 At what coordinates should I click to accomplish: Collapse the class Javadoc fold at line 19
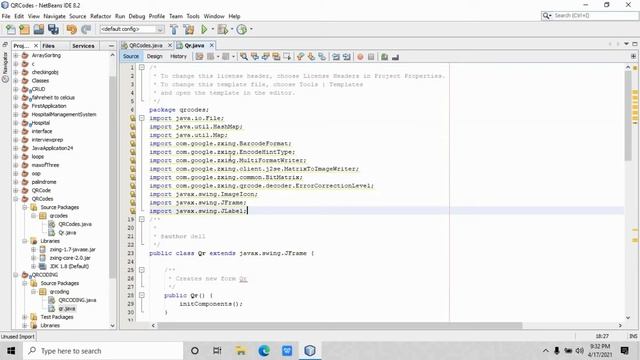coord(142,219)
